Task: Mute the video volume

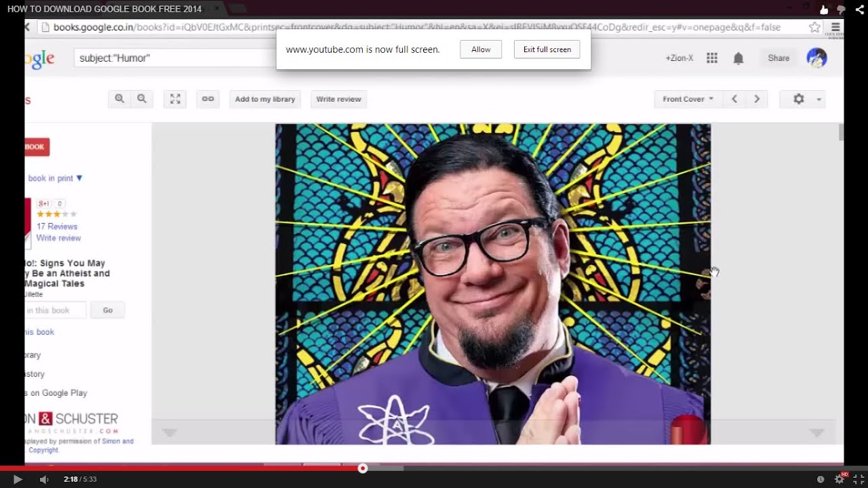Action: tap(44, 479)
